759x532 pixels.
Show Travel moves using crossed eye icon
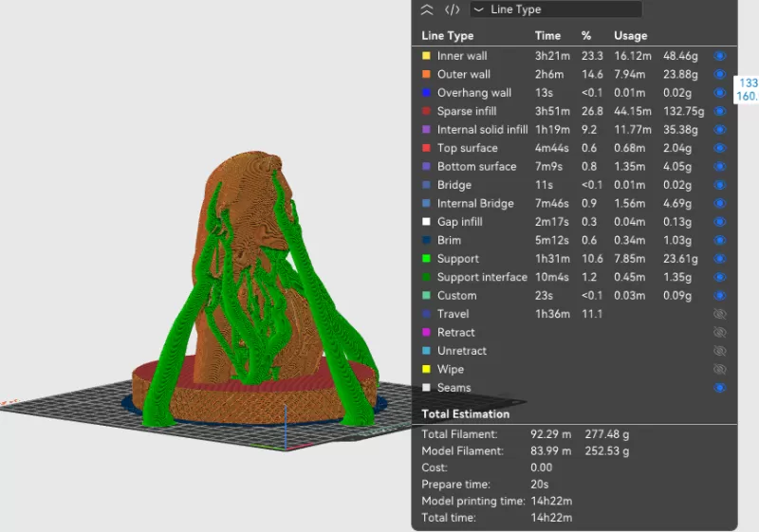click(x=719, y=314)
